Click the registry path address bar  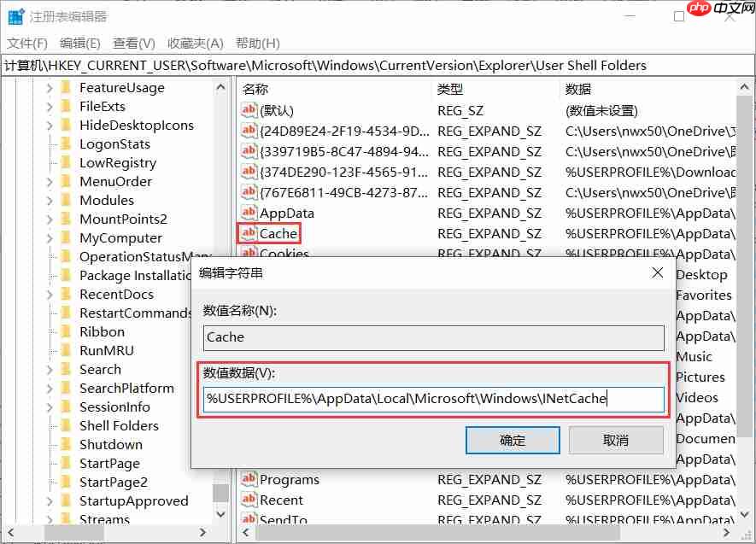point(256,64)
